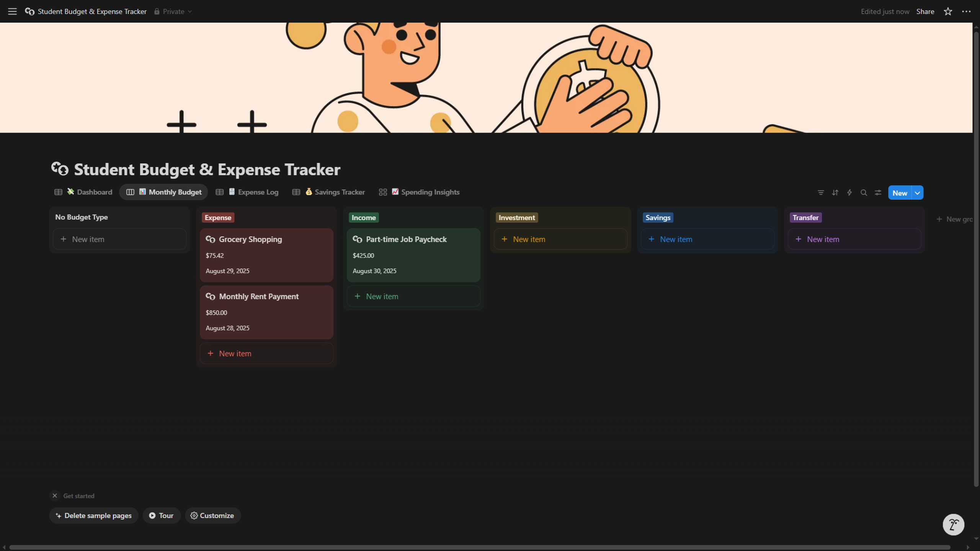980x551 pixels.
Task: Open the help assistant floating button
Action: (x=953, y=525)
